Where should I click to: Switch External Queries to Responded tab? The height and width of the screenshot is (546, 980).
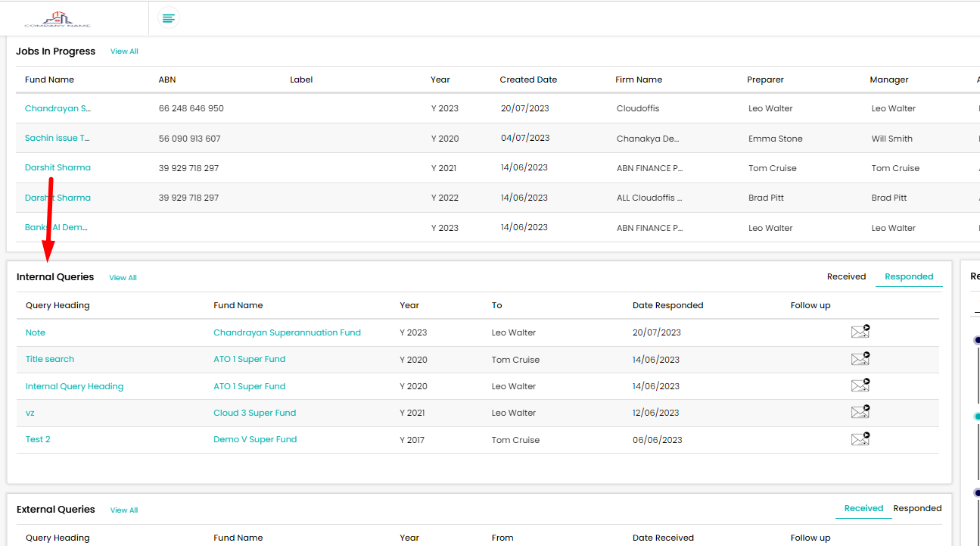coord(917,508)
